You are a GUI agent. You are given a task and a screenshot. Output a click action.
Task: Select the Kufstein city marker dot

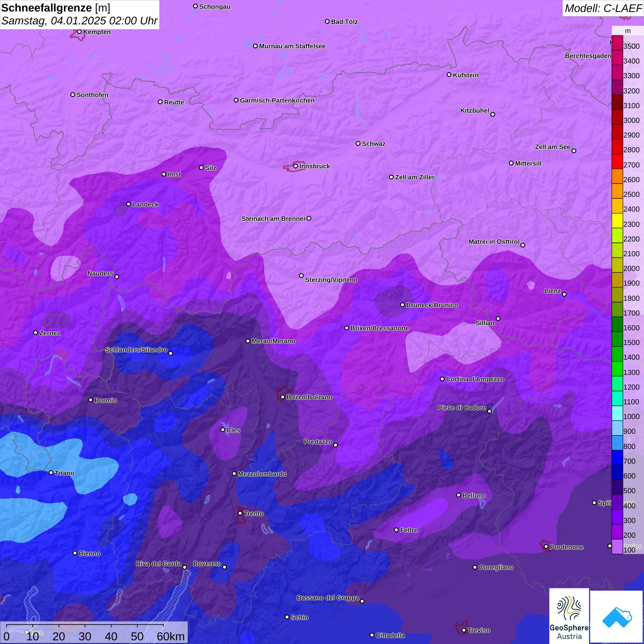point(449,75)
